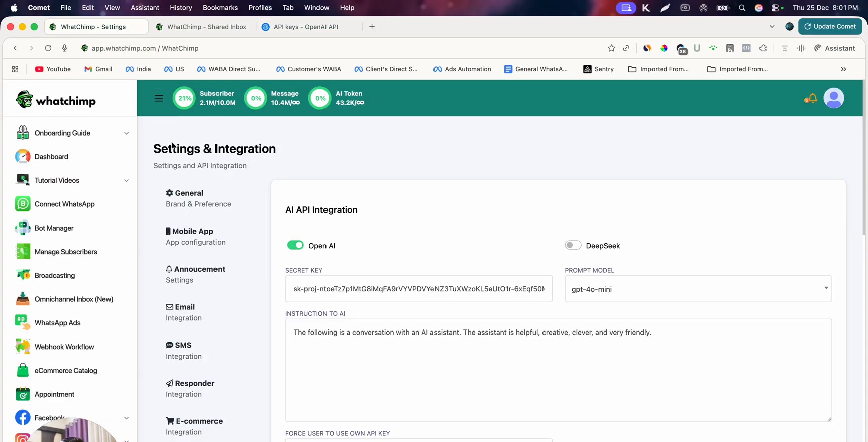Click the whatchimp logo

click(x=56, y=100)
